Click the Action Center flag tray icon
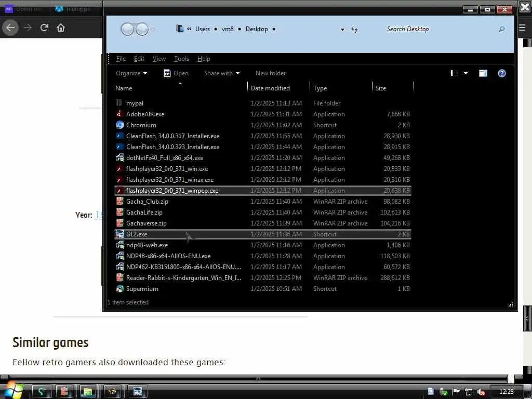 click(x=456, y=392)
